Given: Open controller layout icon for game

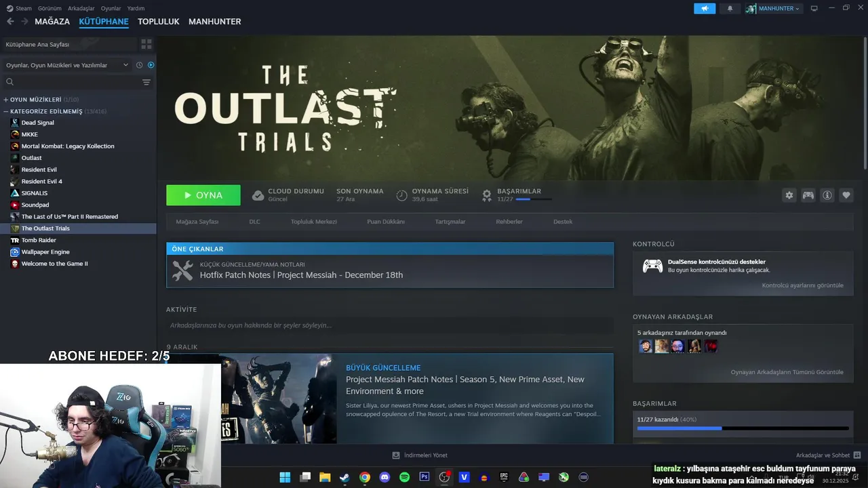Looking at the screenshot, I should pos(808,195).
